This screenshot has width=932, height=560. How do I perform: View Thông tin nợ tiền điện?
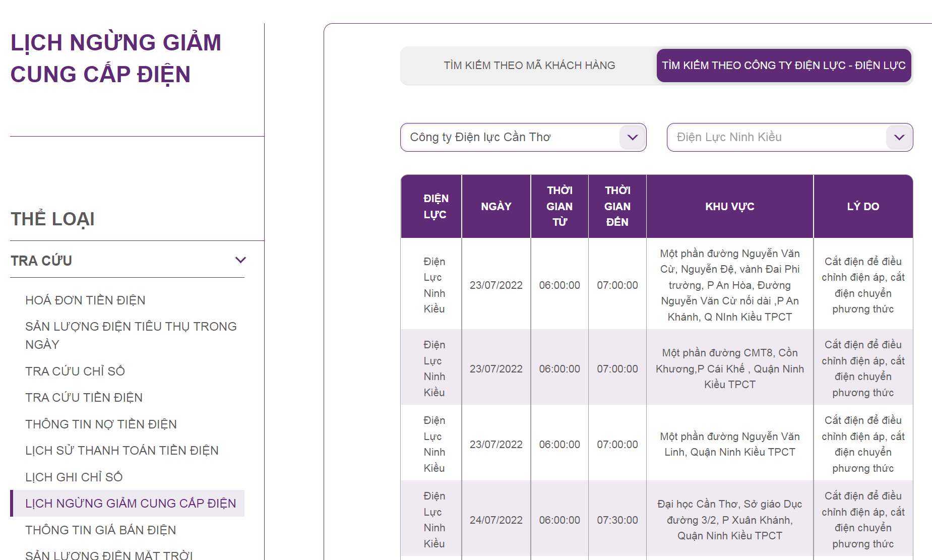pyautogui.click(x=101, y=424)
